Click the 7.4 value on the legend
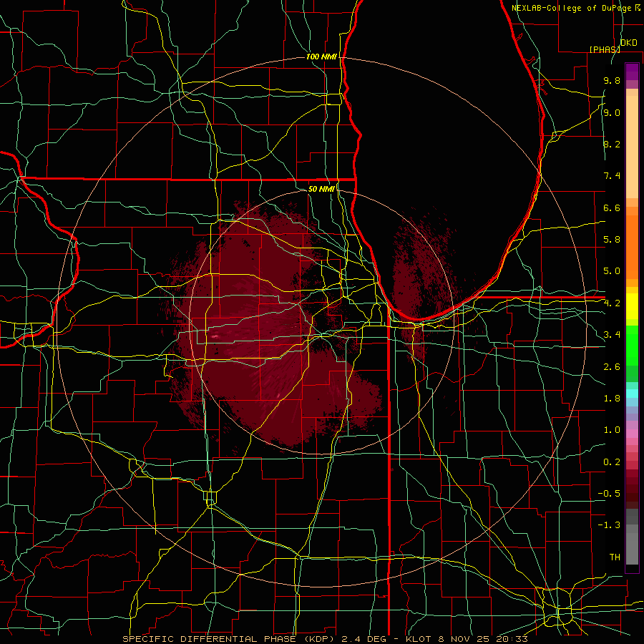Viewport: 644px width, 644px height. [x=612, y=176]
